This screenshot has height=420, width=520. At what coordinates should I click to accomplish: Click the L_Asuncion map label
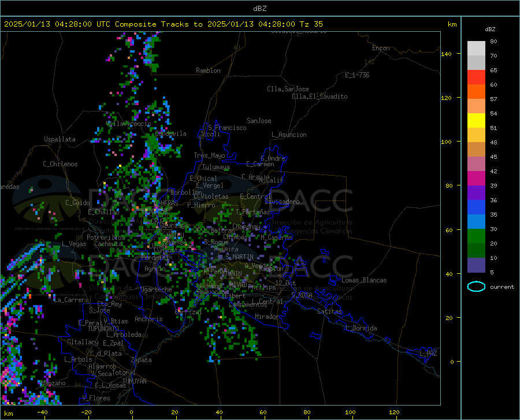click(x=289, y=135)
